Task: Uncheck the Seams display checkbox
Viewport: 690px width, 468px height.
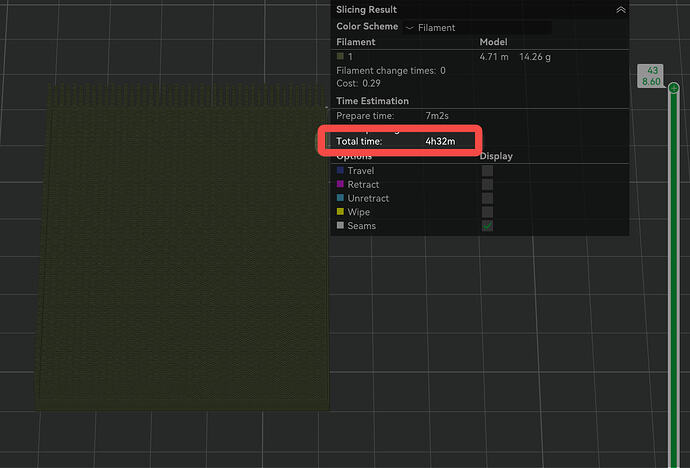Action: [x=487, y=226]
